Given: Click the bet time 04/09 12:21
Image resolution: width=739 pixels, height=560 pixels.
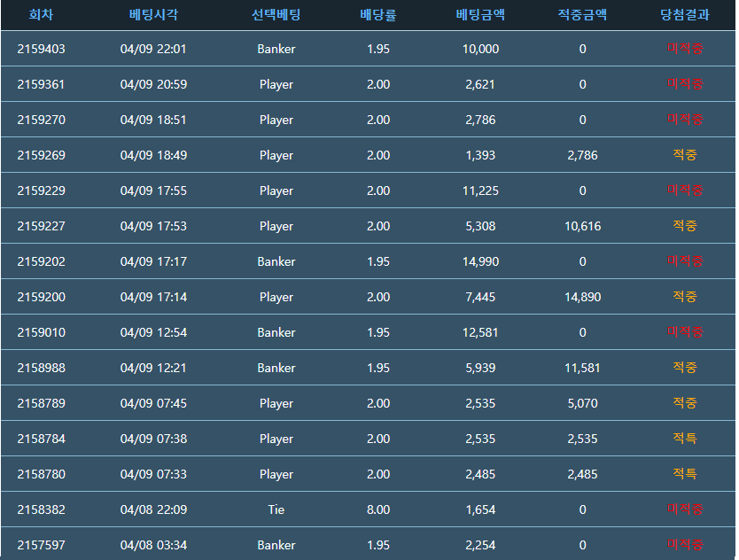Looking at the screenshot, I should [153, 368].
